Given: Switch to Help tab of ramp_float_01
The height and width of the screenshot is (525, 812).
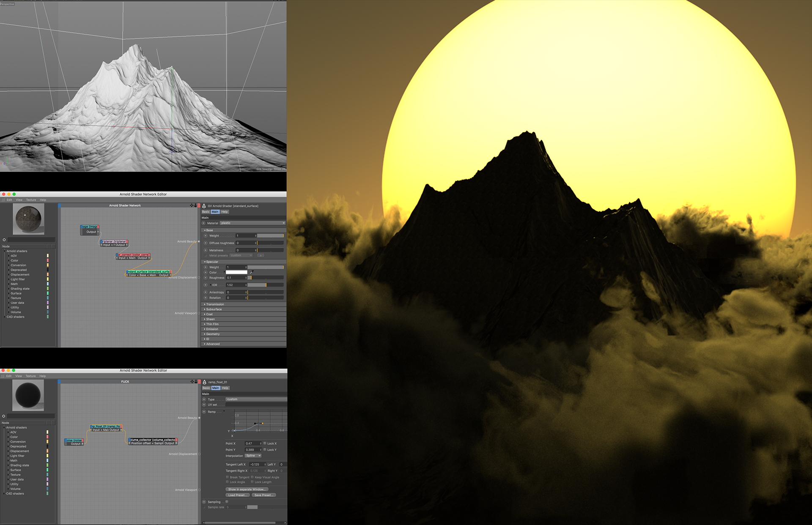Looking at the screenshot, I should [x=225, y=388].
